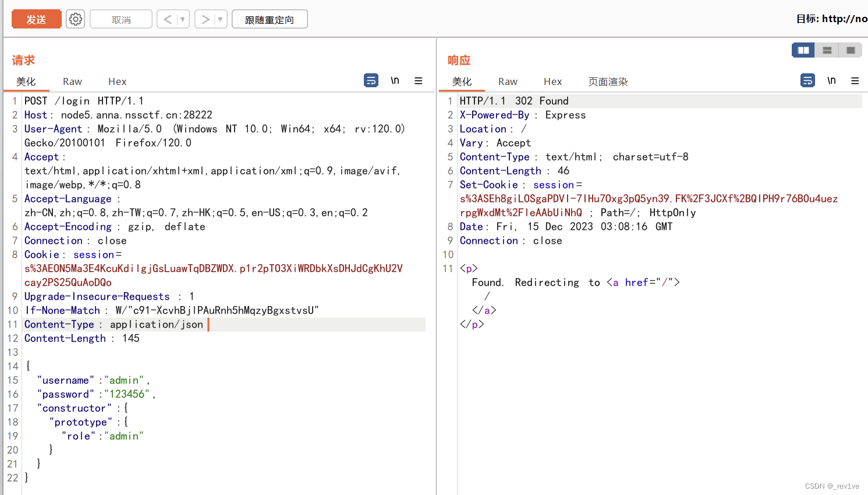Switch to the Hex tab in request panel
This screenshot has width=868, height=495.
[x=117, y=81]
